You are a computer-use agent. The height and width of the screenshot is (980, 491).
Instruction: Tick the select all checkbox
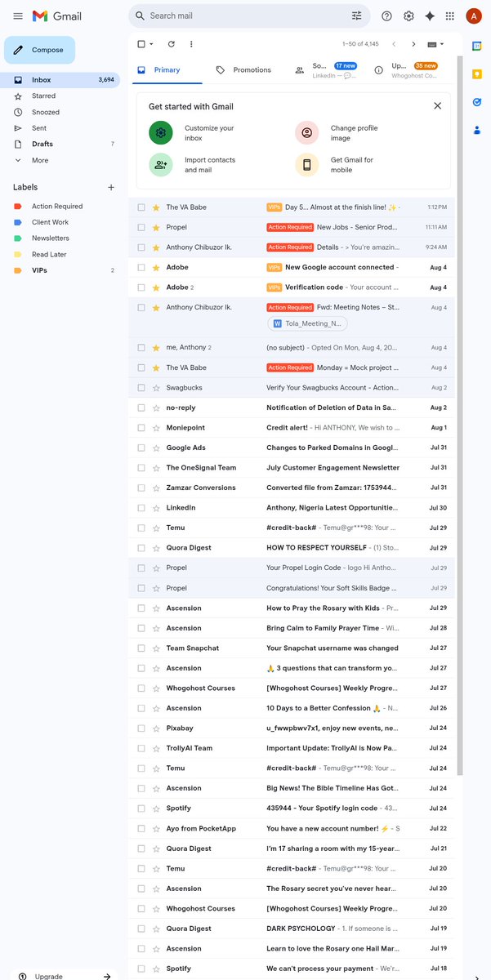141,44
